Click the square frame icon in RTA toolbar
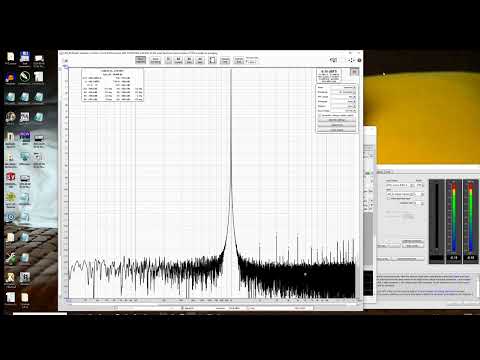 click(x=212, y=60)
